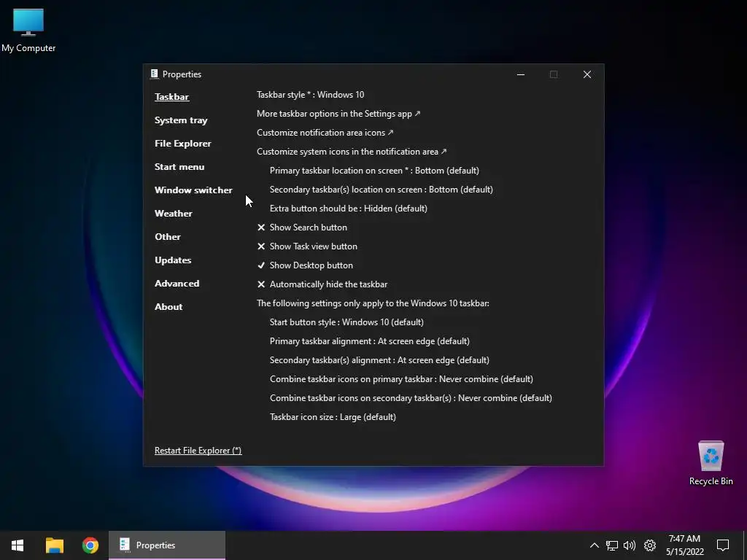
Task: Change Secondary taskbar(s) location on screen
Action: click(381, 190)
